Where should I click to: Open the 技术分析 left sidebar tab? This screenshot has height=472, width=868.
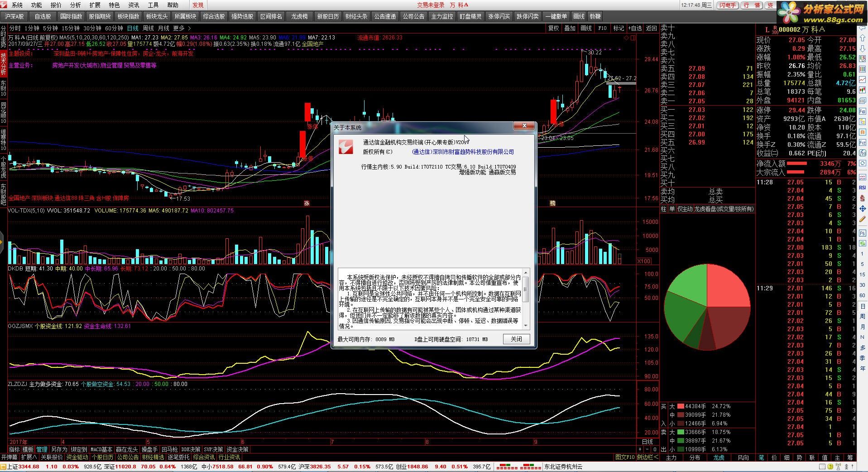click(4, 64)
